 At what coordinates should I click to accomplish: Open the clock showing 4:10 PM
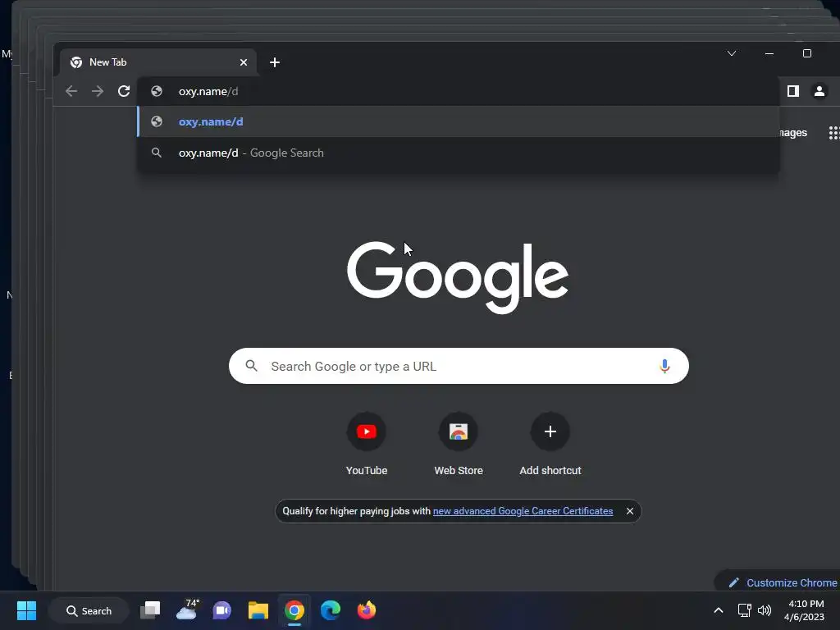(x=804, y=610)
